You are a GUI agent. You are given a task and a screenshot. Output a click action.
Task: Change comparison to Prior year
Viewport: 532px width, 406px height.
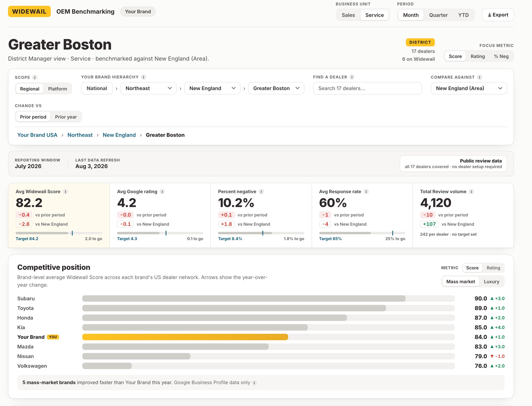(x=66, y=117)
